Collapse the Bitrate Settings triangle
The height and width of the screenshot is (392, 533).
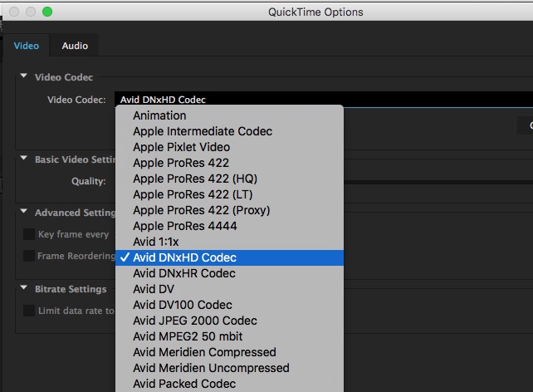click(23, 287)
